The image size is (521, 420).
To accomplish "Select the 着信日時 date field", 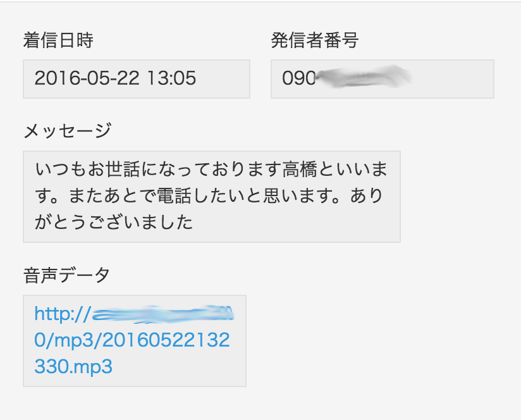I will pyautogui.click(x=137, y=79).
